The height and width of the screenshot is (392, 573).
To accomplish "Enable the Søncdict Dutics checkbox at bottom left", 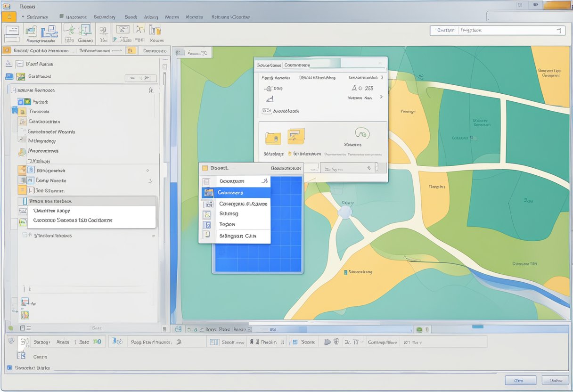I will (x=9, y=367).
